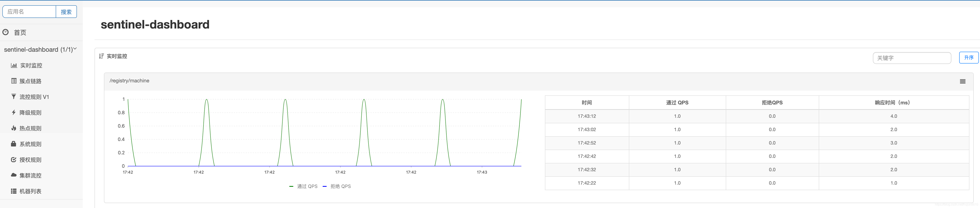Click the 17:43 label on chart axis
The height and width of the screenshot is (208, 980).
coord(482,172)
